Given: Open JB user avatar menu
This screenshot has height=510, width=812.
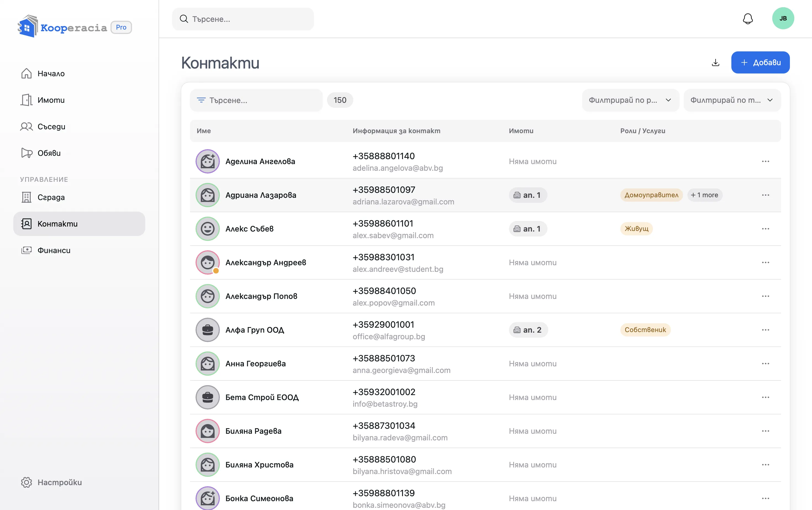Looking at the screenshot, I should (x=783, y=19).
